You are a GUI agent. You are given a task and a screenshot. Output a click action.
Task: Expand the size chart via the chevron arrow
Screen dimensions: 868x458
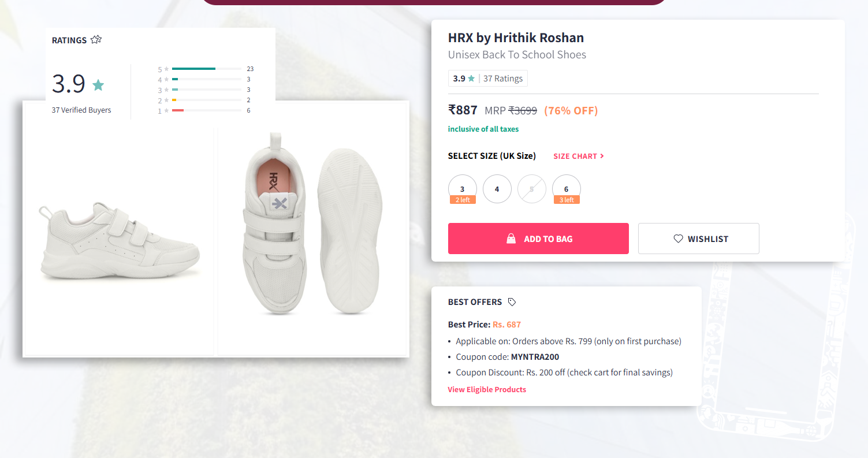602,156
